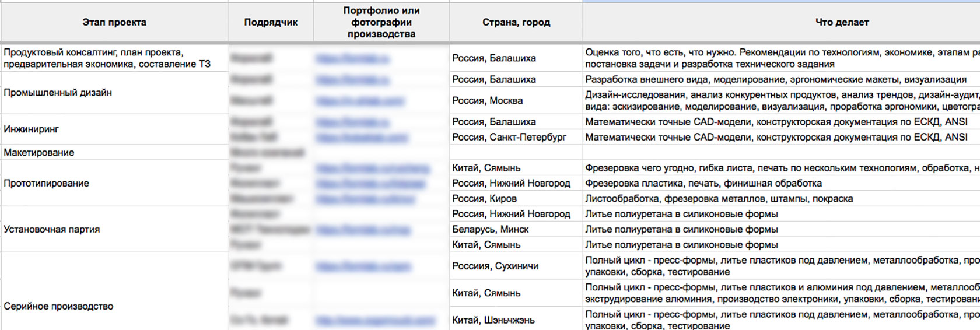
Task: Select the "Промышленный дизайн" stage cell
Action: [58, 93]
